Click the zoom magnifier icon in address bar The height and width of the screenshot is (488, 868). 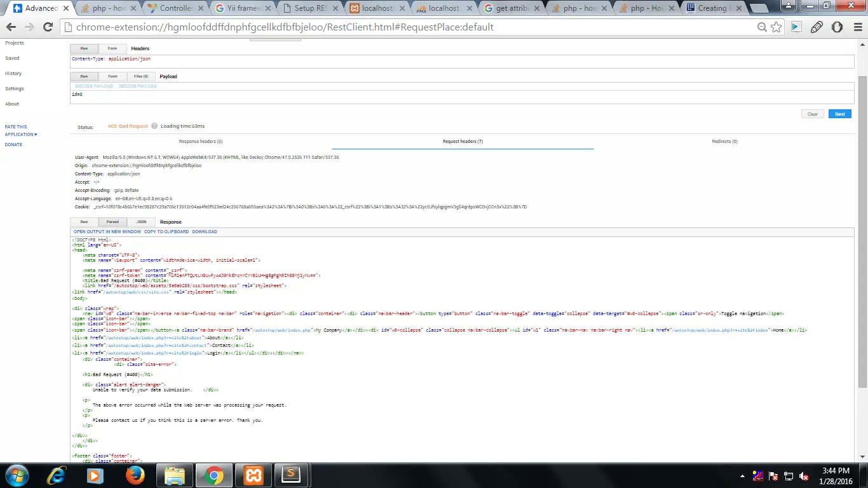[x=762, y=27]
